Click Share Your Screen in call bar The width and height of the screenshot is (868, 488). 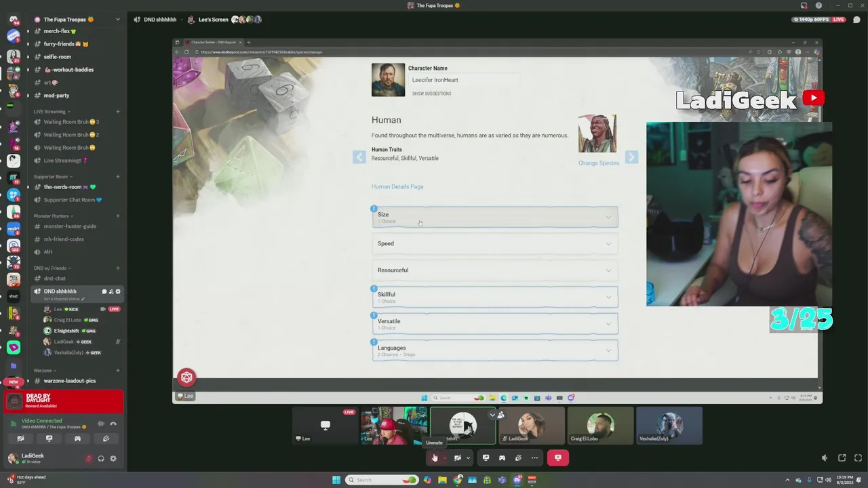pyautogui.click(x=486, y=457)
